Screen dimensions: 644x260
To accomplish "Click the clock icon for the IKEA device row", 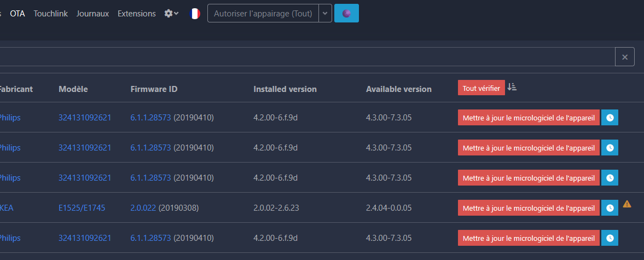I will coord(610,208).
